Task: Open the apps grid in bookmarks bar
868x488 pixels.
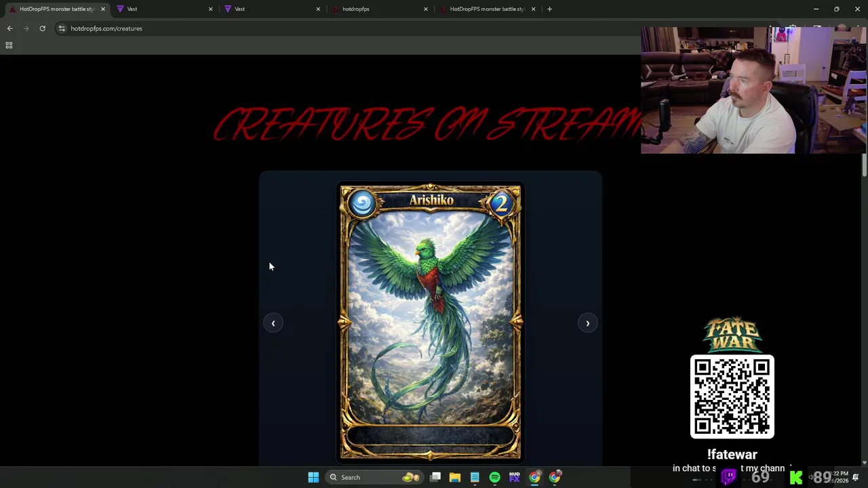Action: click(x=9, y=45)
